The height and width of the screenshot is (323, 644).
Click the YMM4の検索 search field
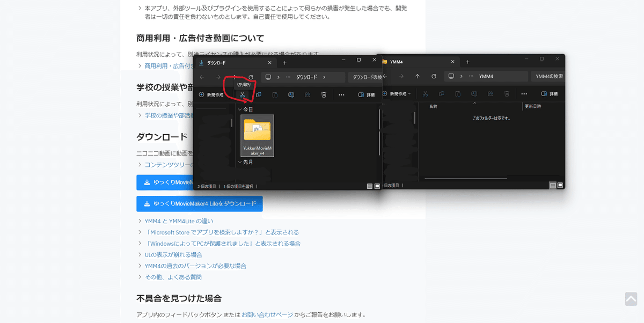point(548,76)
